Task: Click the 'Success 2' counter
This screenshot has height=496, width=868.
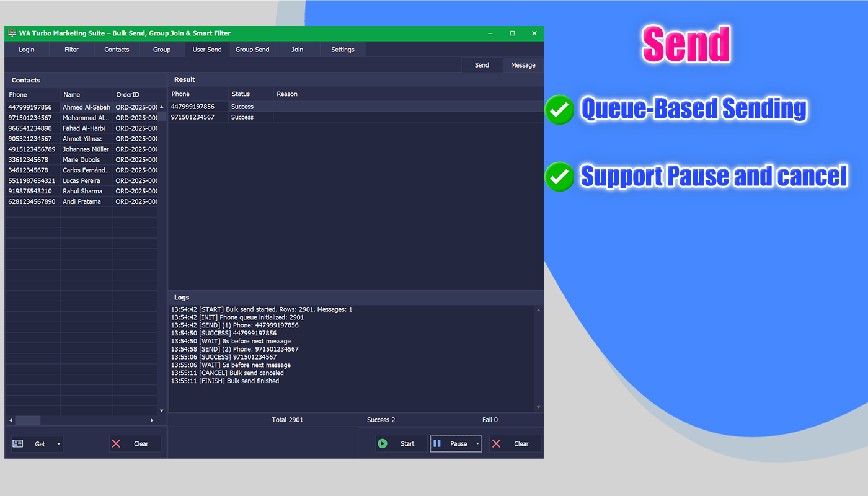Action: coord(381,420)
